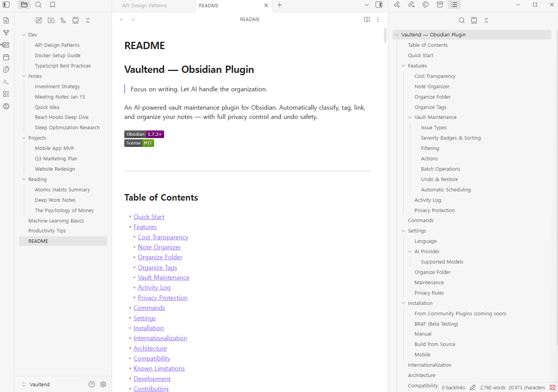This screenshot has width=558, height=392.
Task: Open more options menu for README
Action: 378,20
